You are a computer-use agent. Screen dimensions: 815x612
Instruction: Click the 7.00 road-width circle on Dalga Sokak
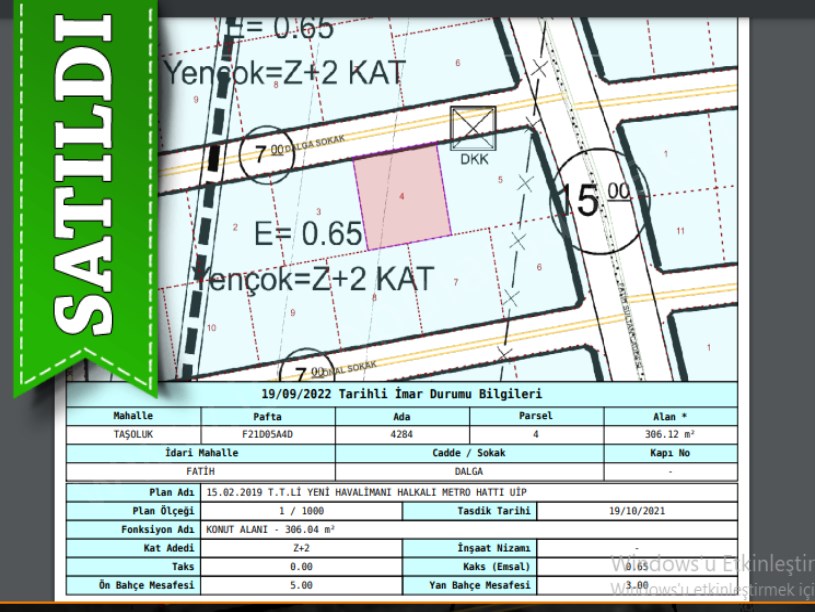[267, 155]
